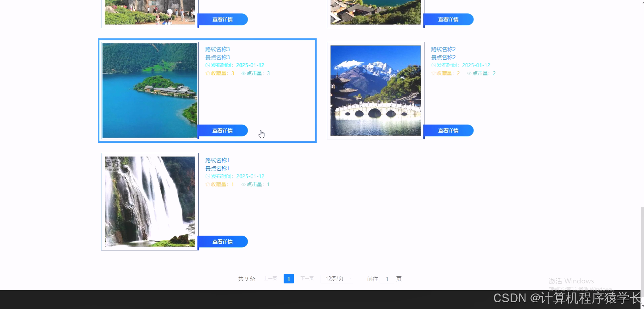Click the clock icon in 路线名称2 card
The image size is (644, 309).
[433, 65]
